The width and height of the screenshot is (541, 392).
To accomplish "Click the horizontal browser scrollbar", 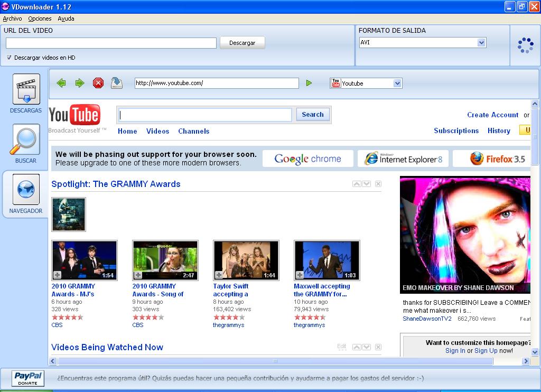I will click(275, 361).
